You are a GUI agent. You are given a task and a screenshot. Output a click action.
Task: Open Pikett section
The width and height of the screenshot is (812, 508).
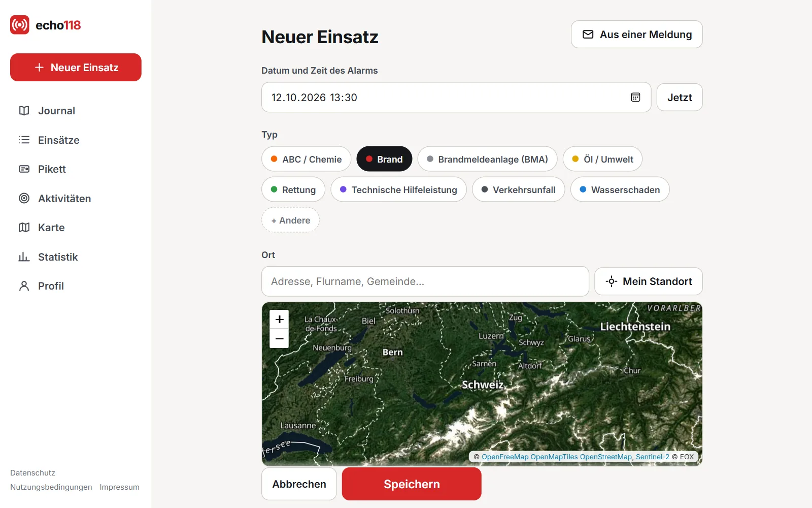[x=76, y=169]
